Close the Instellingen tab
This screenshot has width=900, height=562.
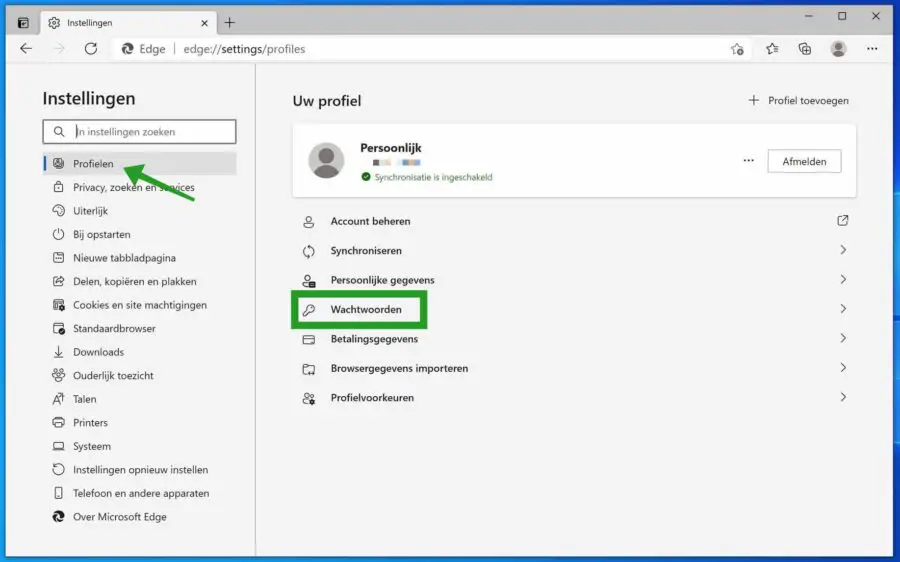point(204,23)
